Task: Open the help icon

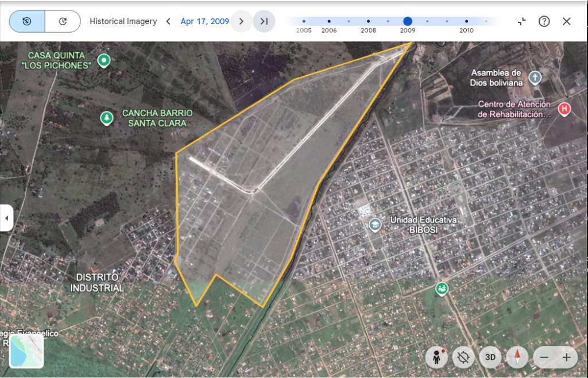Action: pyautogui.click(x=544, y=21)
